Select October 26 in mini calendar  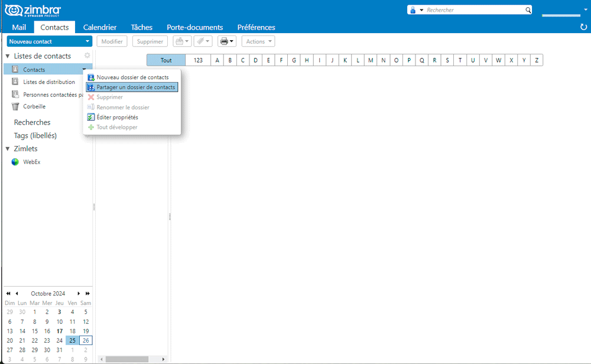[86, 340]
